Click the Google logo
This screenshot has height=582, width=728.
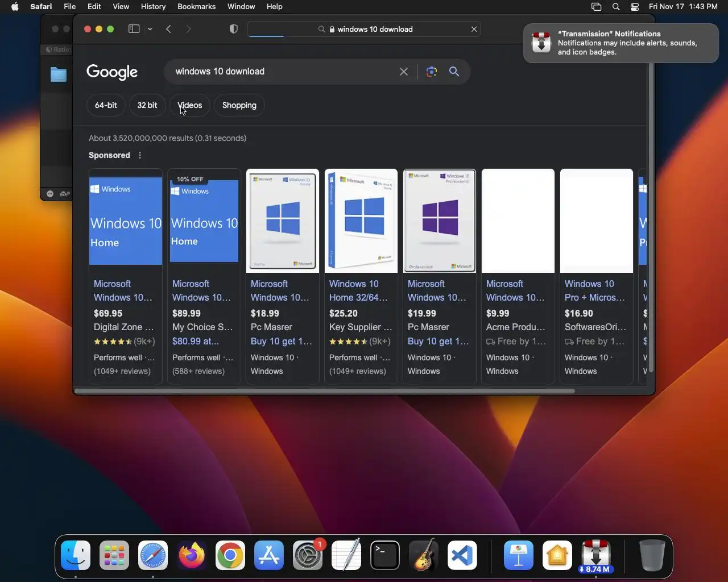pyautogui.click(x=112, y=72)
